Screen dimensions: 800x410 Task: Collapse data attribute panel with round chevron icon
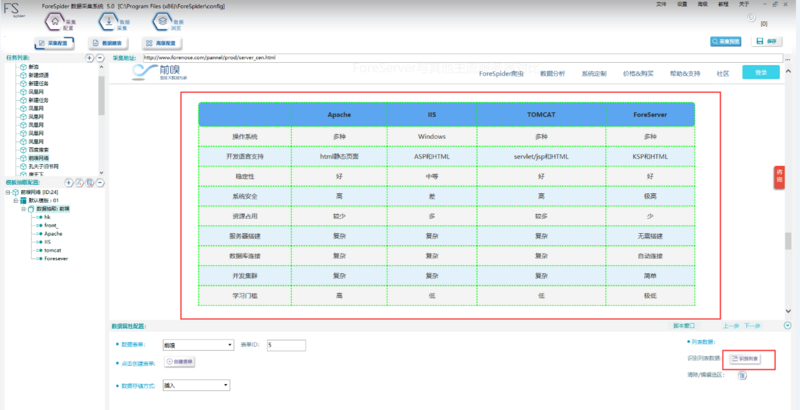(788, 325)
